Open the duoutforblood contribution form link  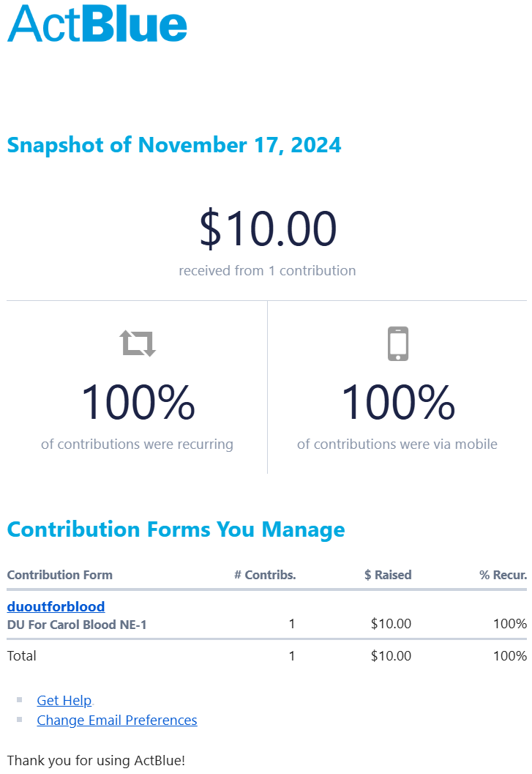pyautogui.click(x=56, y=606)
